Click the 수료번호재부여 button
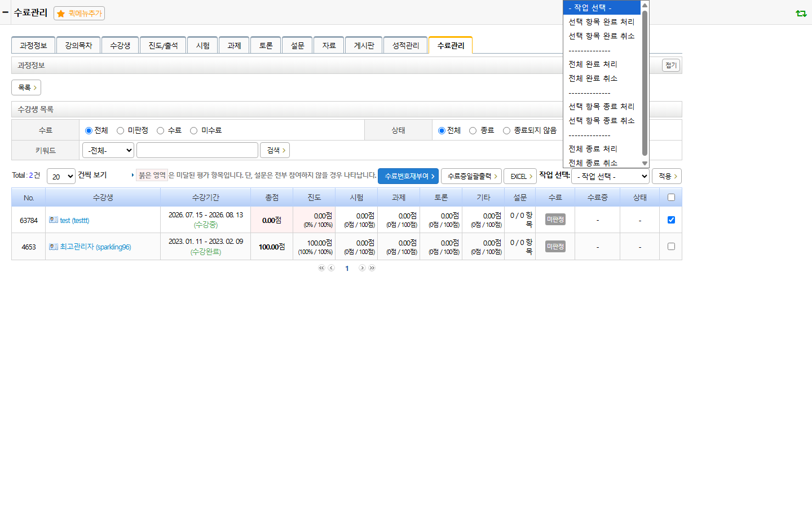The width and height of the screenshot is (812, 508). click(x=408, y=176)
